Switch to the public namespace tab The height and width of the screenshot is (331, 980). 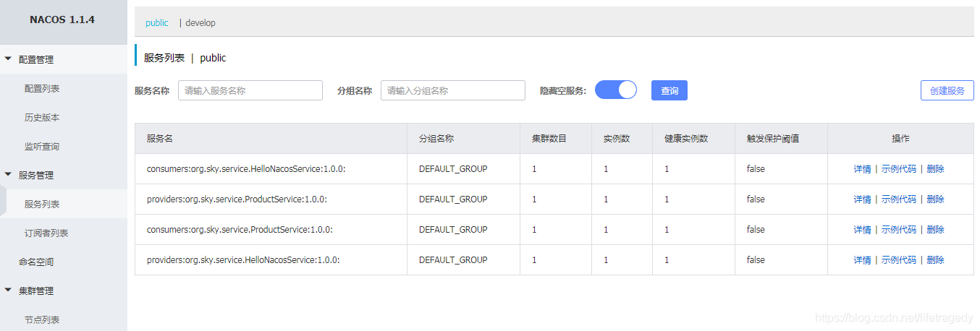pyautogui.click(x=157, y=22)
